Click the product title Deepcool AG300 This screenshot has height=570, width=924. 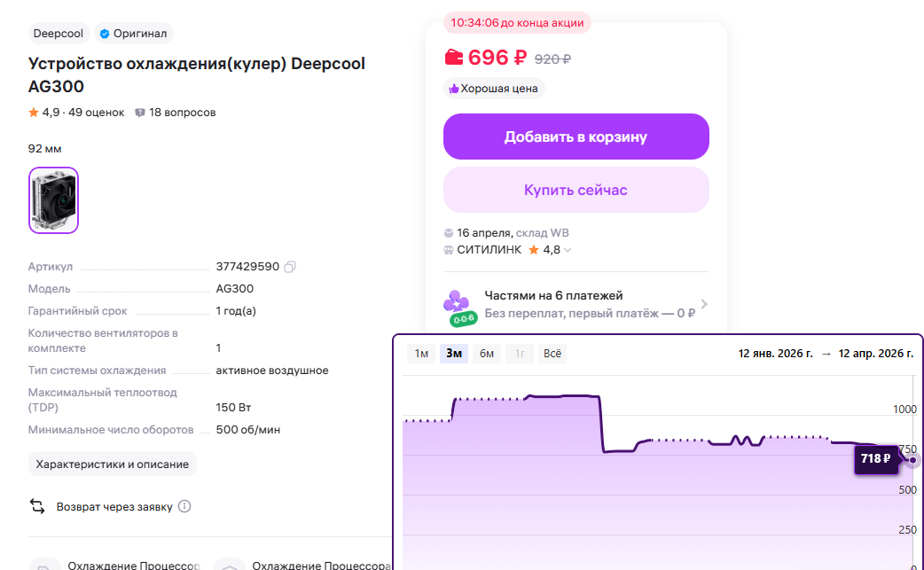[x=197, y=74]
